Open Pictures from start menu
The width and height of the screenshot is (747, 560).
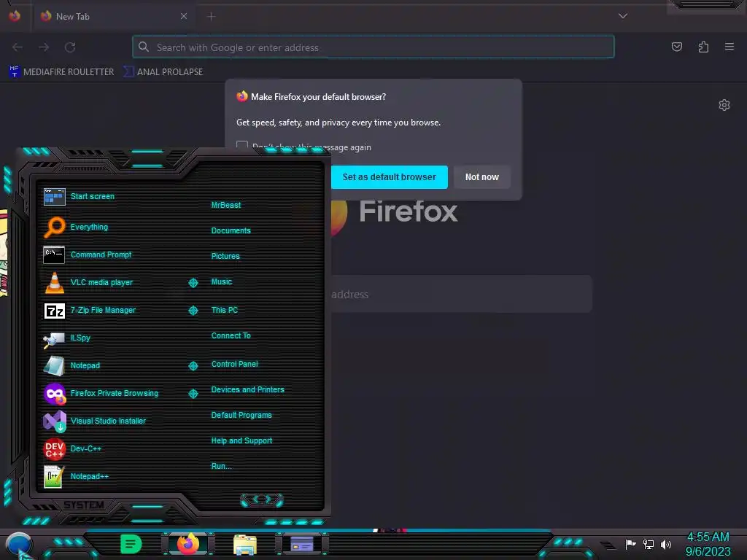(x=225, y=256)
